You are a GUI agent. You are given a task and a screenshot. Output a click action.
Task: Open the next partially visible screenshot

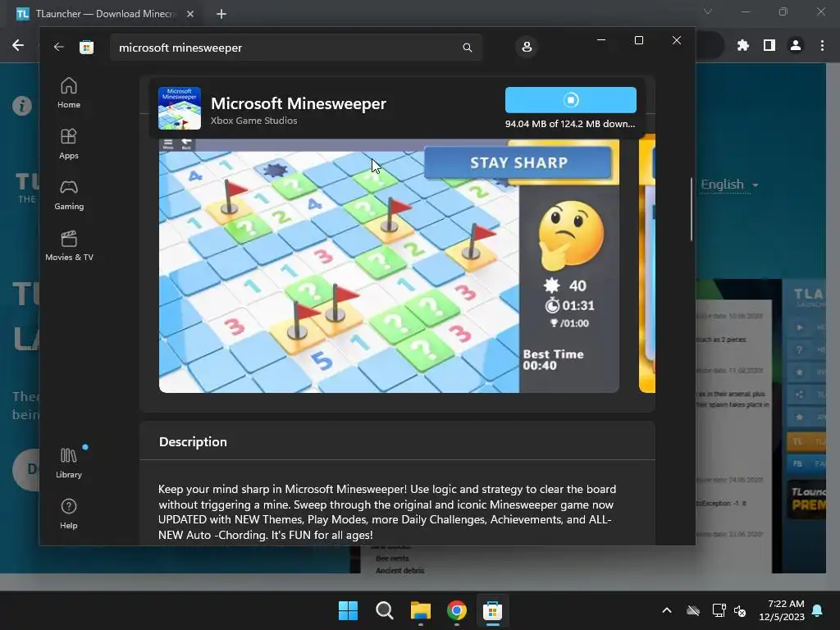click(x=647, y=263)
